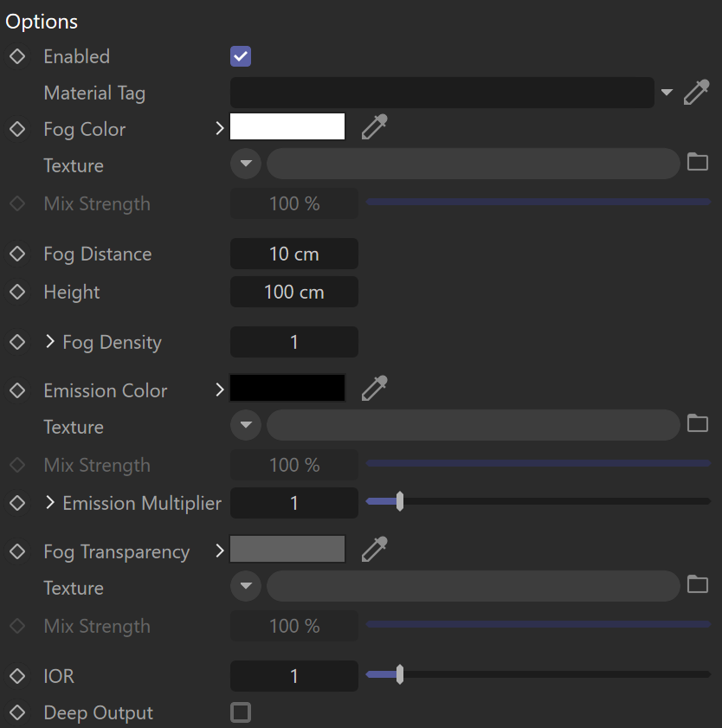Screen dimensions: 722x728
Task: Click the IOR slider handle
Action: (x=400, y=674)
